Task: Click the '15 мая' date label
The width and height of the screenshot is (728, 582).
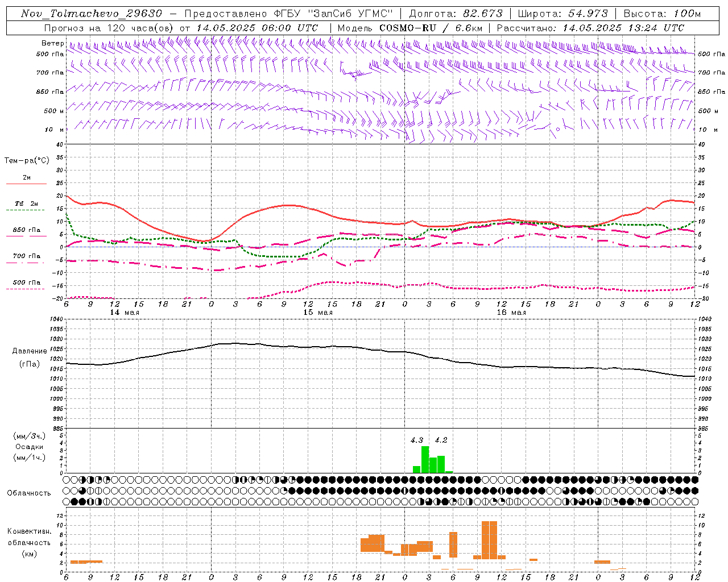Action: 318,313
